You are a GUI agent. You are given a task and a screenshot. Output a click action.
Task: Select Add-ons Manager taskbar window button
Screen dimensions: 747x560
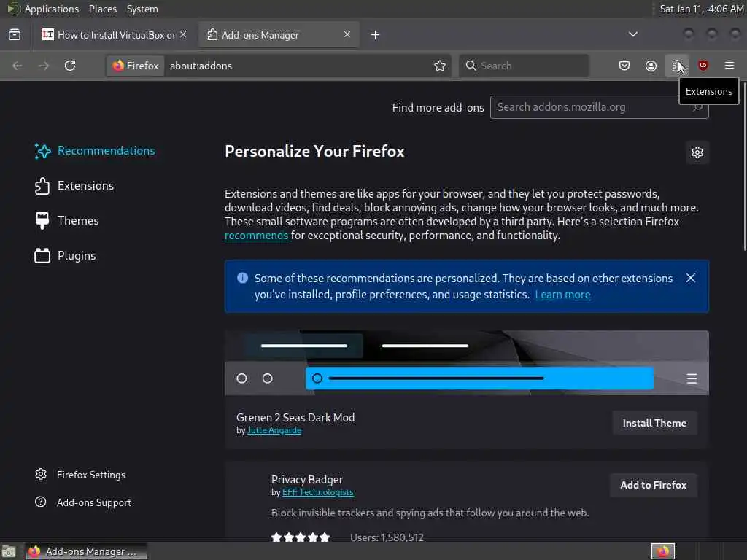coord(86,551)
